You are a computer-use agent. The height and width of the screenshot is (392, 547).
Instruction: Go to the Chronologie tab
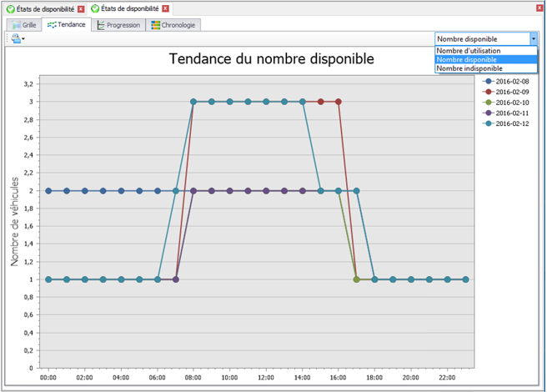coord(173,25)
